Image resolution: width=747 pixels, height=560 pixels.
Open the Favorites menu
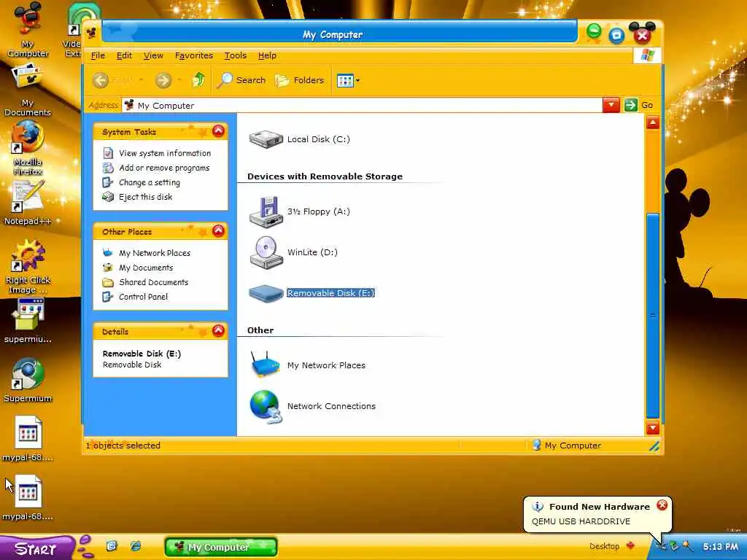pyautogui.click(x=194, y=55)
